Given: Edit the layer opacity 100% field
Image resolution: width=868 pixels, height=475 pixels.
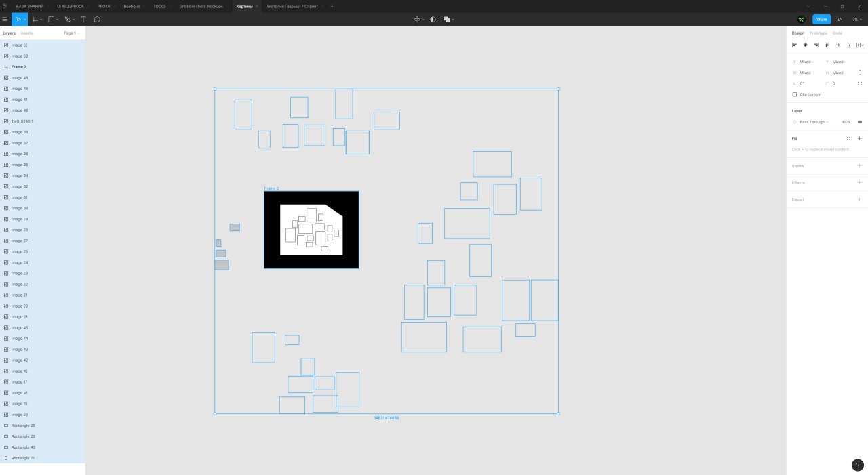Looking at the screenshot, I should 846,122.
